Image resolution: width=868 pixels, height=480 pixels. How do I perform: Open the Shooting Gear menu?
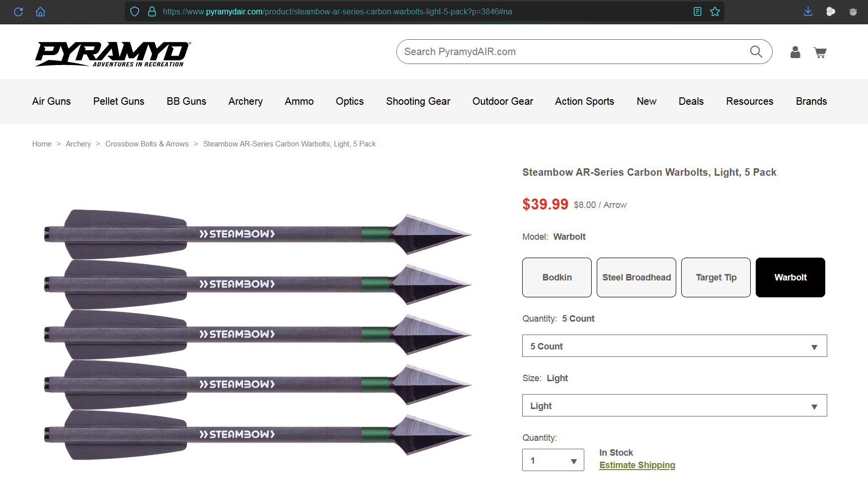(418, 101)
